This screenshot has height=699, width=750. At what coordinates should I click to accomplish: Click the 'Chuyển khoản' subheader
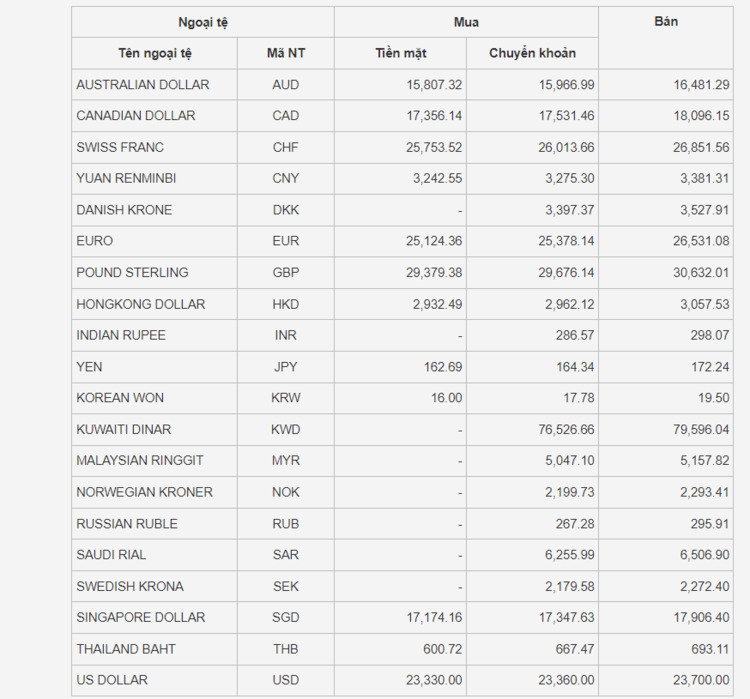532,53
